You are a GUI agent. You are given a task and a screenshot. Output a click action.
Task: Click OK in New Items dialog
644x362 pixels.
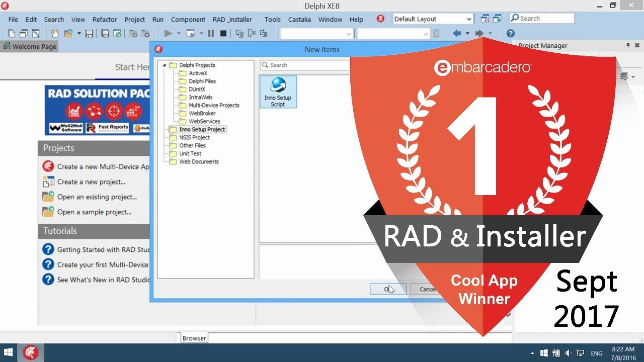[x=388, y=289]
